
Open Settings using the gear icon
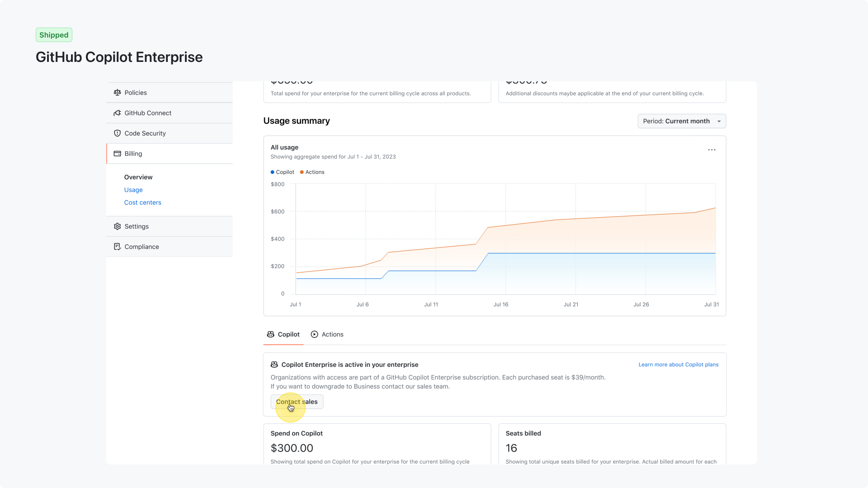(118, 226)
